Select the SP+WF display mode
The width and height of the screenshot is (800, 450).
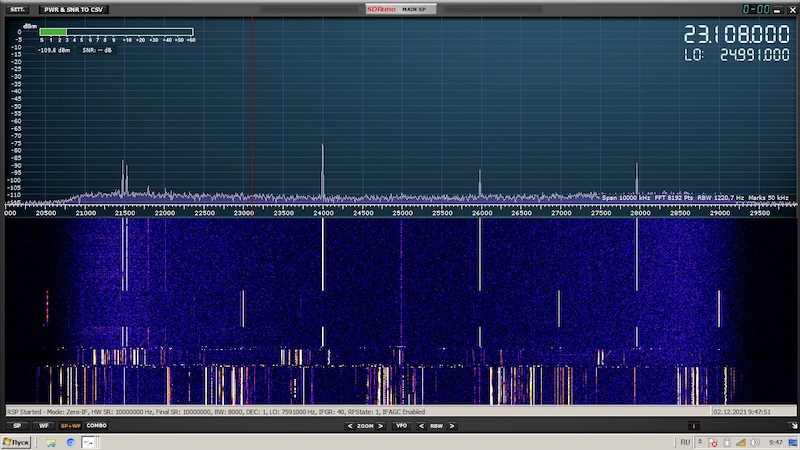[x=70, y=425]
